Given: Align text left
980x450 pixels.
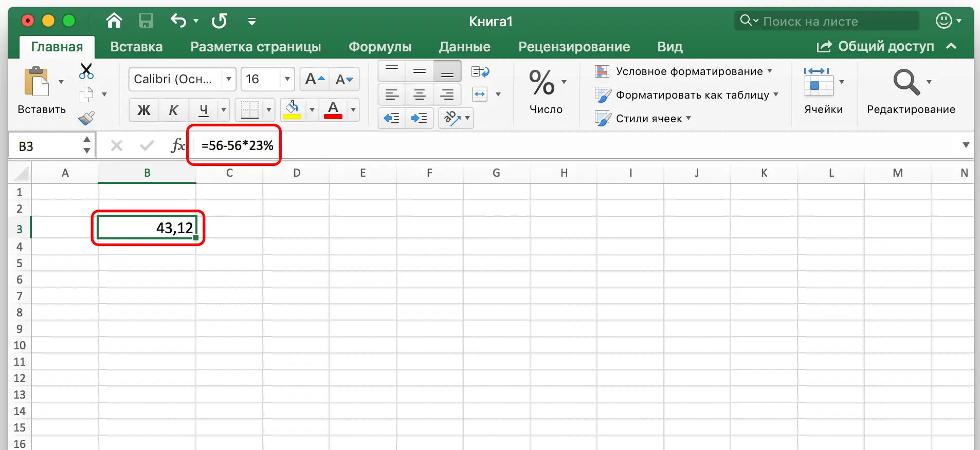Looking at the screenshot, I should tap(392, 95).
